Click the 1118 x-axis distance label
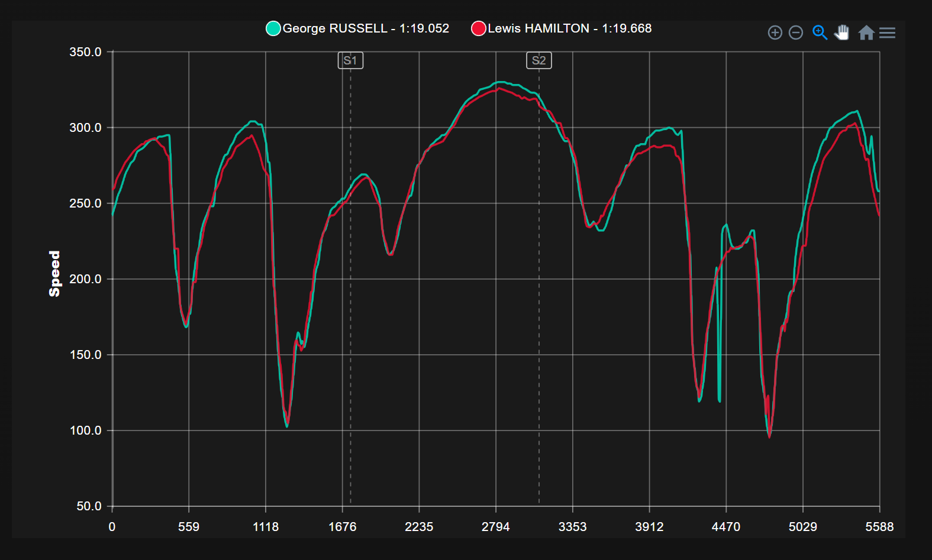 click(x=266, y=527)
